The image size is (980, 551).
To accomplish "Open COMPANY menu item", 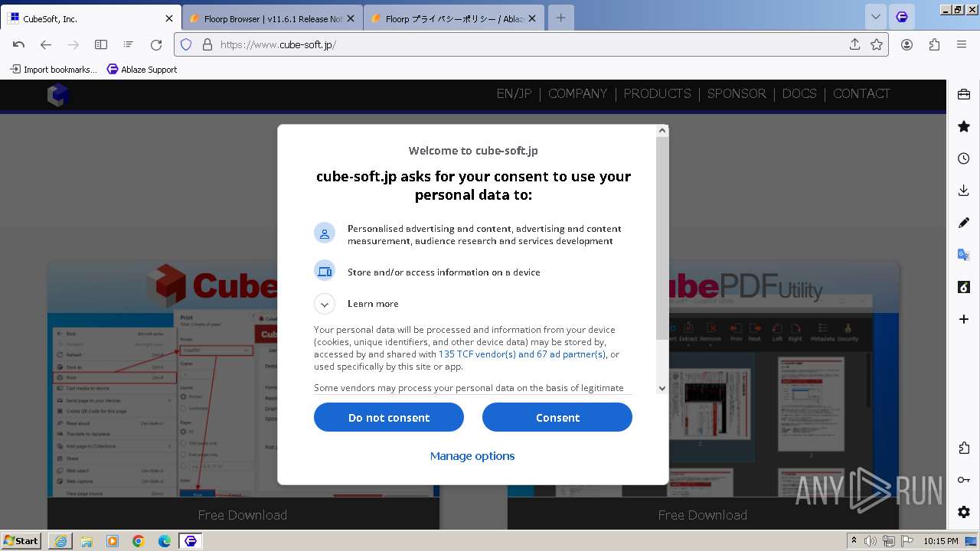I will click(578, 93).
